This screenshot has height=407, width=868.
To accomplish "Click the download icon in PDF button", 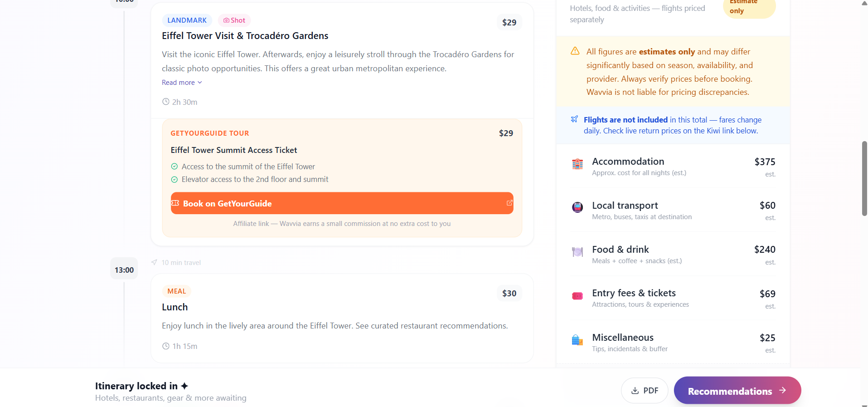I will coord(635,390).
